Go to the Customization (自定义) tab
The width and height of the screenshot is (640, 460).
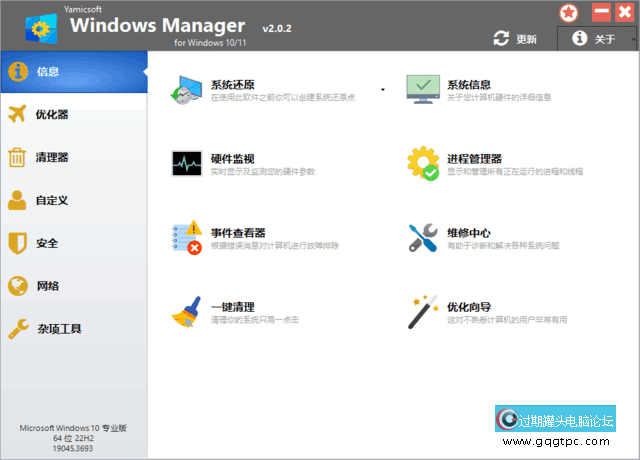[x=73, y=200]
